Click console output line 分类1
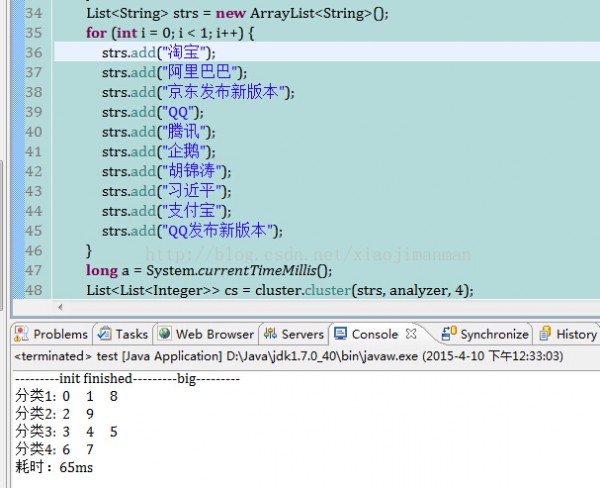The width and height of the screenshot is (600, 488). coord(67,396)
